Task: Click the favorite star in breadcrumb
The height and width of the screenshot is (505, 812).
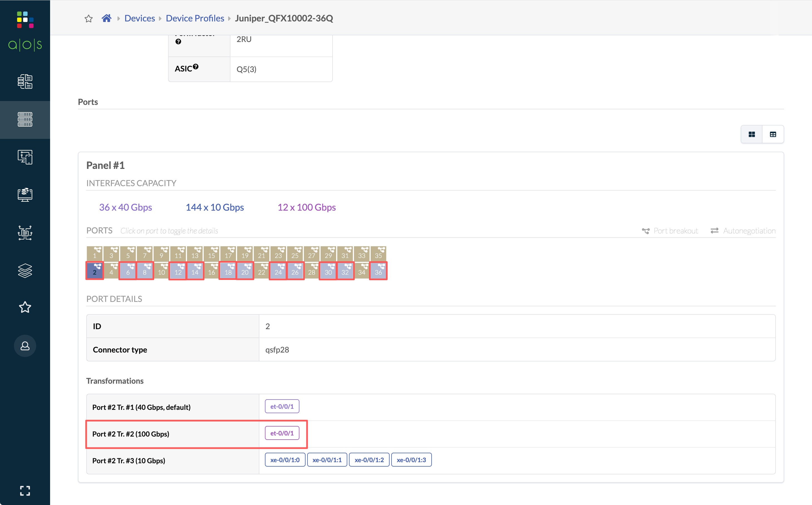Action: pos(88,18)
